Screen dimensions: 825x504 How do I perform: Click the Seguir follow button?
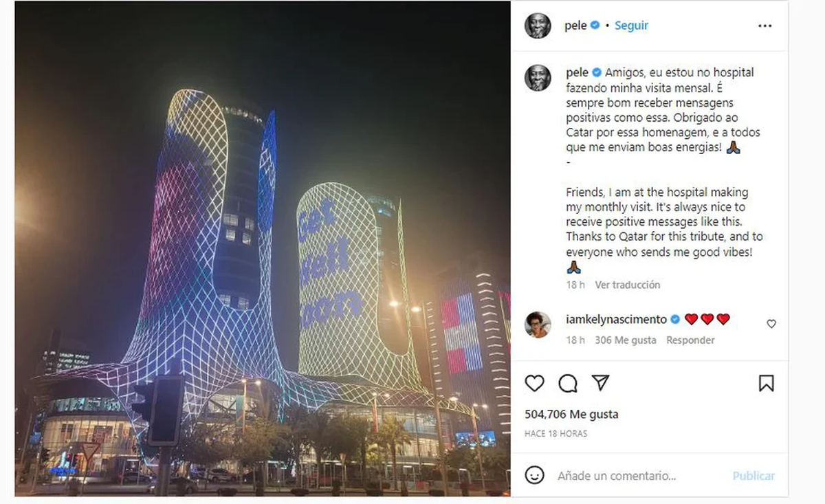[631, 25]
